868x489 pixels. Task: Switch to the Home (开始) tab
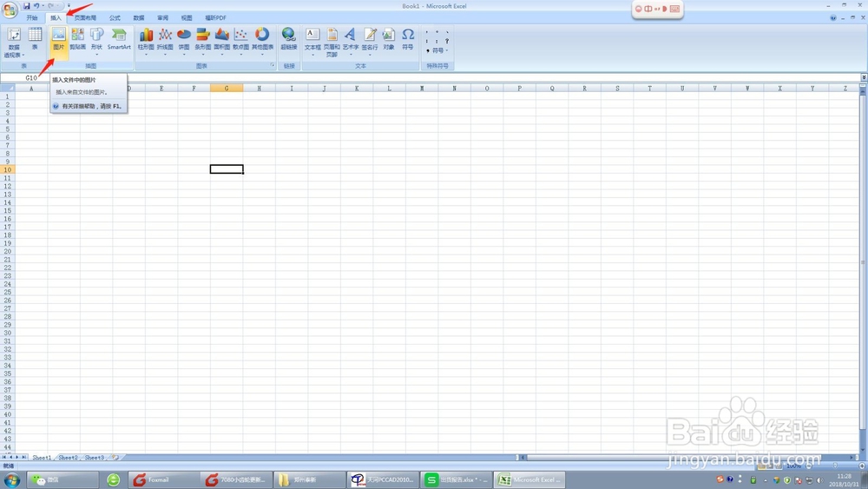click(x=32, y=17)
